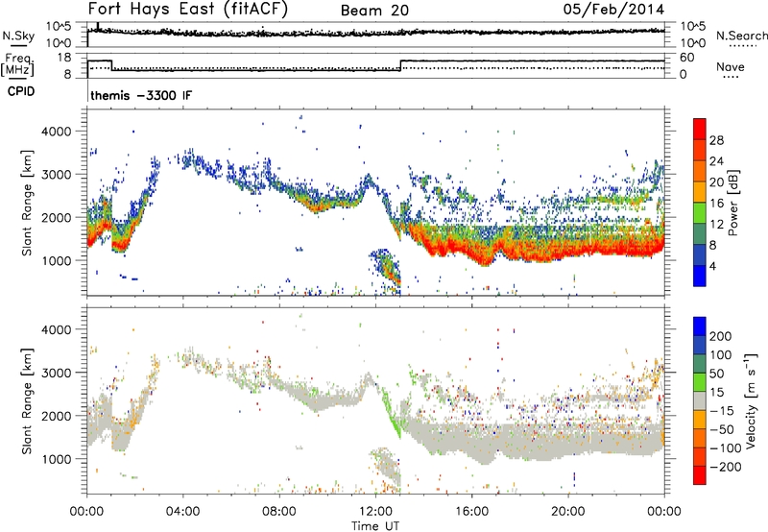Click the "-100" label on Velocity colorbar

tap(726, 447)
